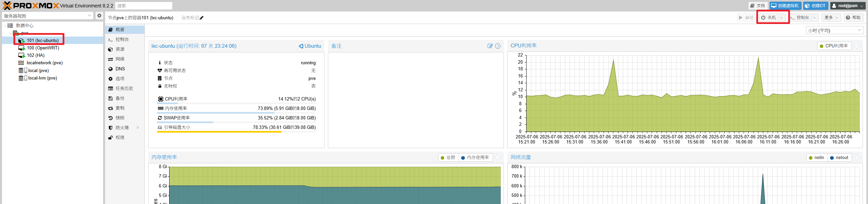Select the 100 (OpenWRT) virtual machine
868x204 pixels.
(43, 48)
